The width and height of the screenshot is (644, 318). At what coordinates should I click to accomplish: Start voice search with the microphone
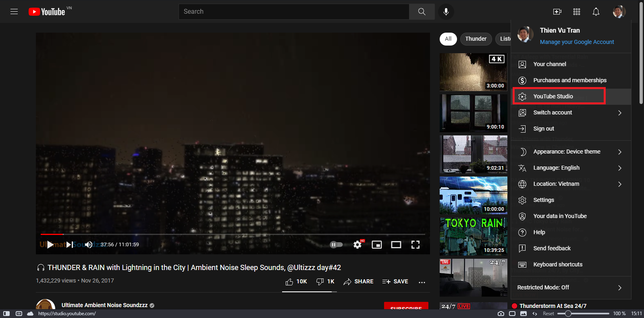tap(446, 12)
